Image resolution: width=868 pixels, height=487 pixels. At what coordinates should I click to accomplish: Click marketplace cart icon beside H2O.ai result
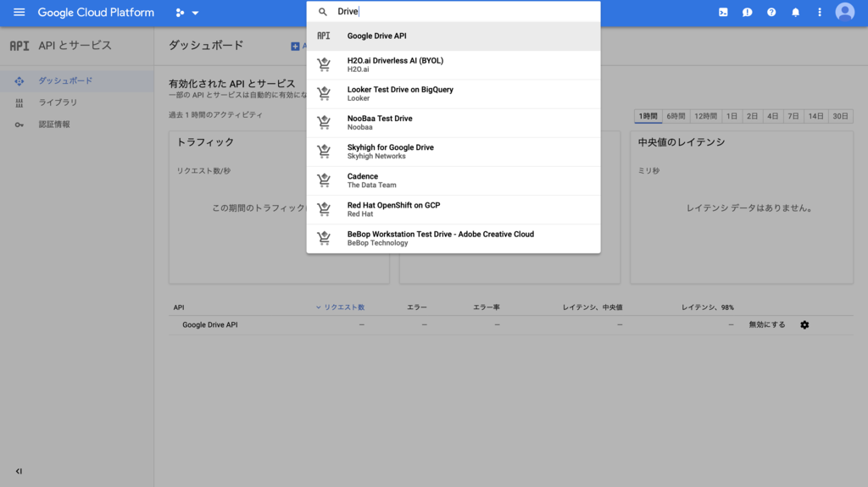324,64
